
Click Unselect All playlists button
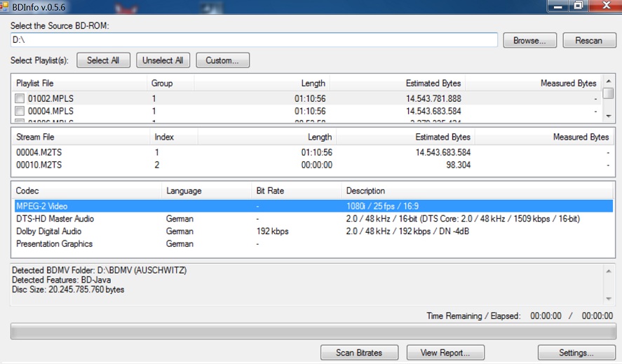[x=163, y=60]
